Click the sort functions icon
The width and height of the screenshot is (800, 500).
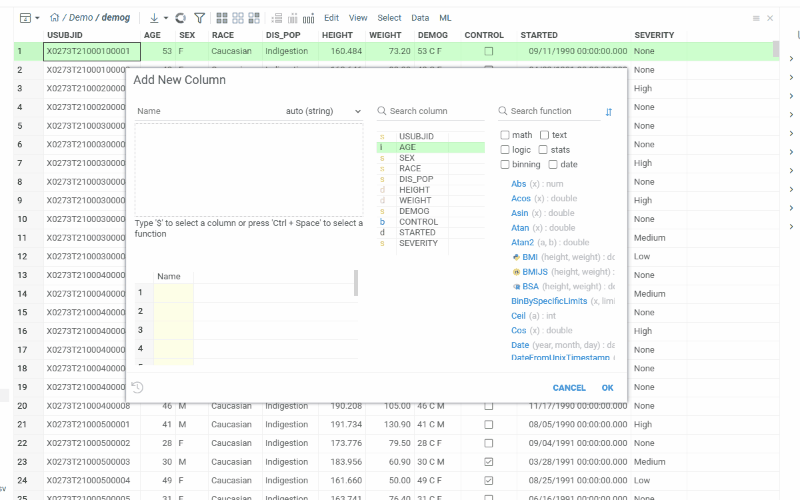click(609, 111)
